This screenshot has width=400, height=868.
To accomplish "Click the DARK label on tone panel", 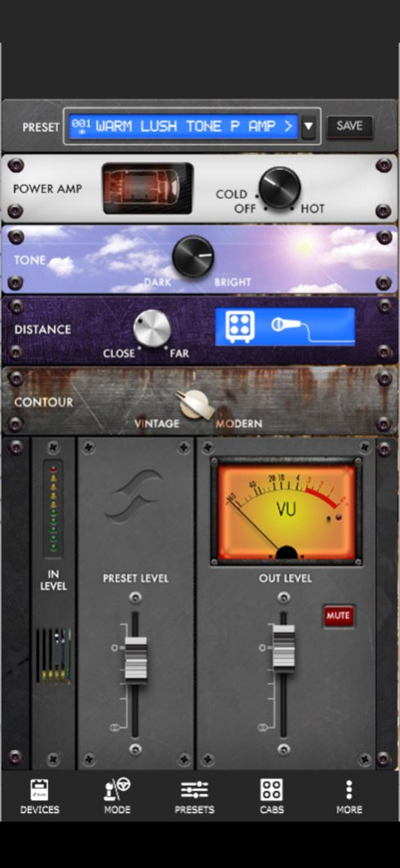I will [158, 283].
